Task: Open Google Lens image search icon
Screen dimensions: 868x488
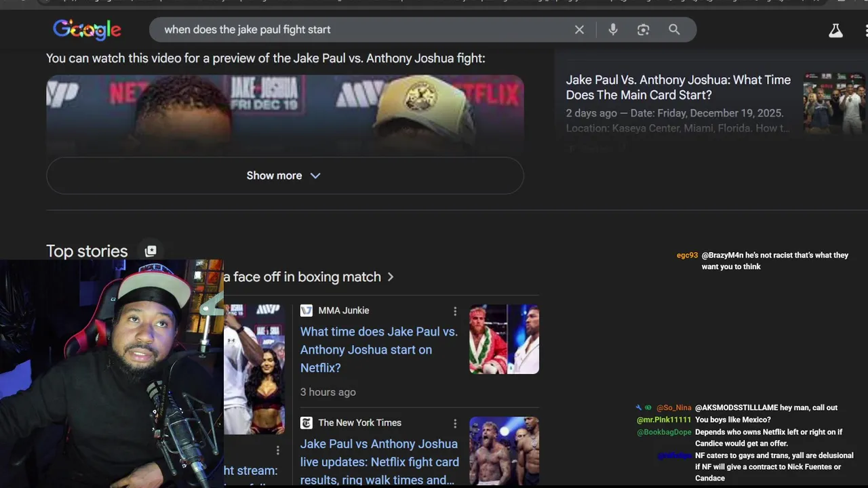Action: tap(644, 30)
